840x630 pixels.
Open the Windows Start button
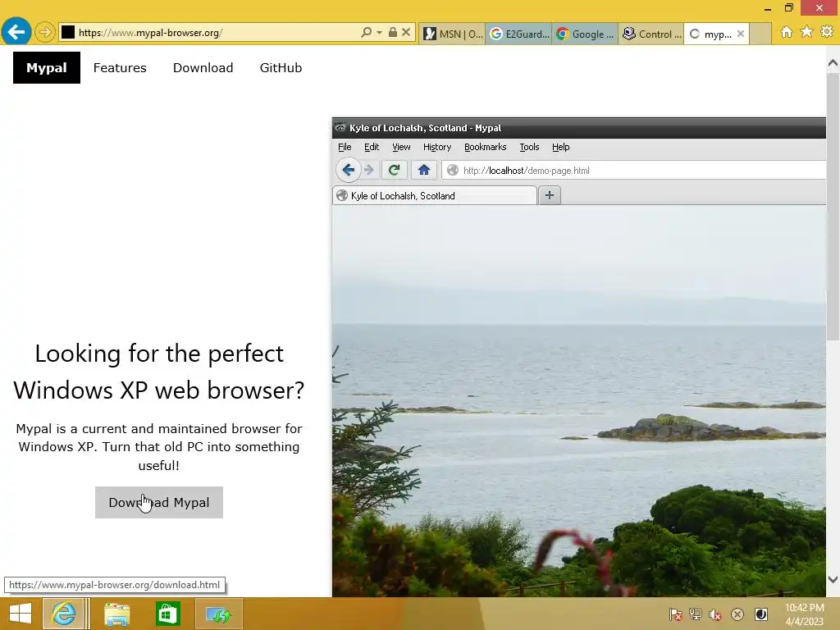click(x=21, y=614)
